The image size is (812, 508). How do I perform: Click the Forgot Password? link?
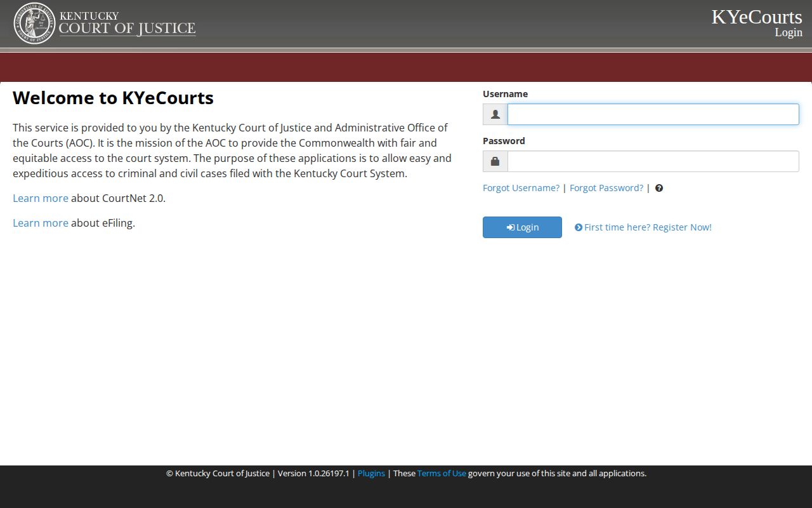[606, 188]
